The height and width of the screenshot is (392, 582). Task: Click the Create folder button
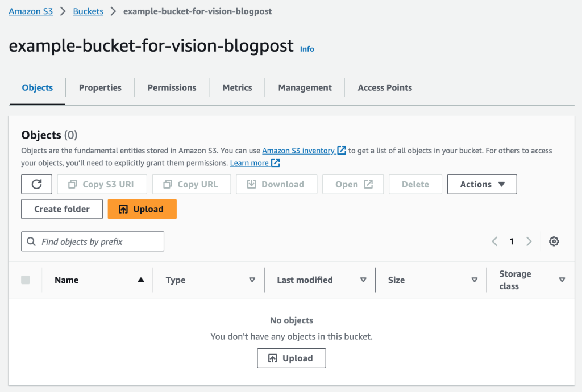pyautogui.click(x=61, y=209)
